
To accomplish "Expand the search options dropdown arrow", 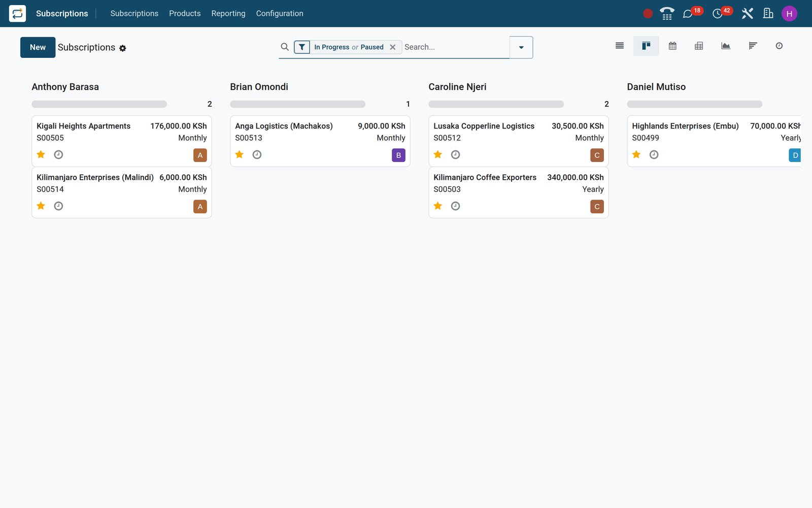I will (x=521, y=47).
